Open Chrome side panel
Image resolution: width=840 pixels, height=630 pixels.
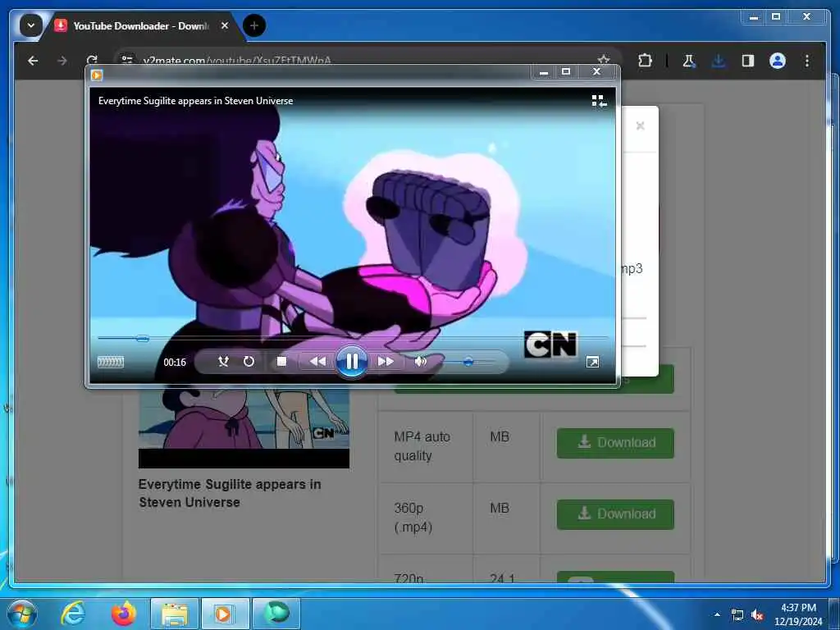tap(748, 61)
